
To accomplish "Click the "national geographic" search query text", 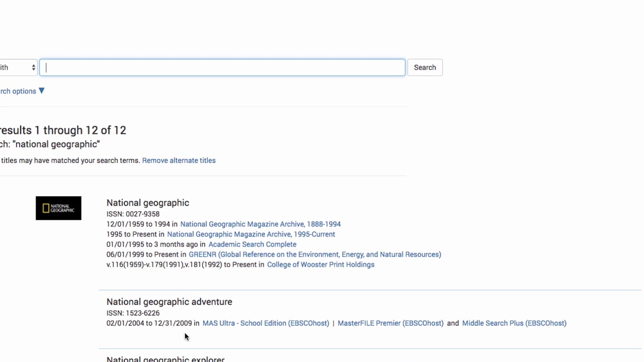I will [x=56, y=144].
